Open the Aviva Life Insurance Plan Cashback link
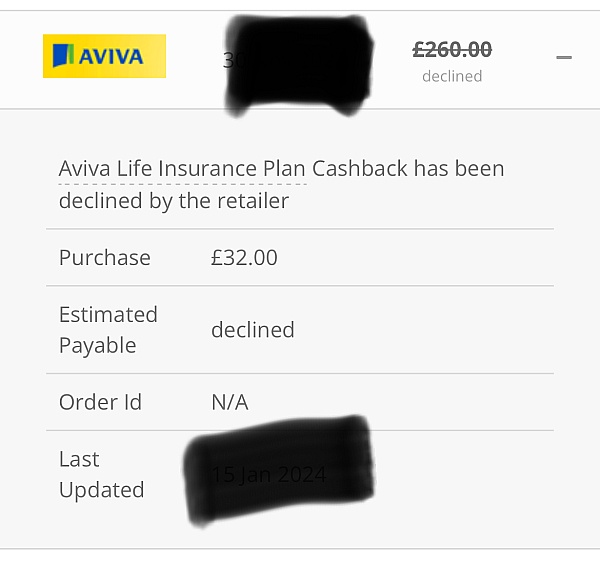The image size is (600, 566). [x=182, y=168]
